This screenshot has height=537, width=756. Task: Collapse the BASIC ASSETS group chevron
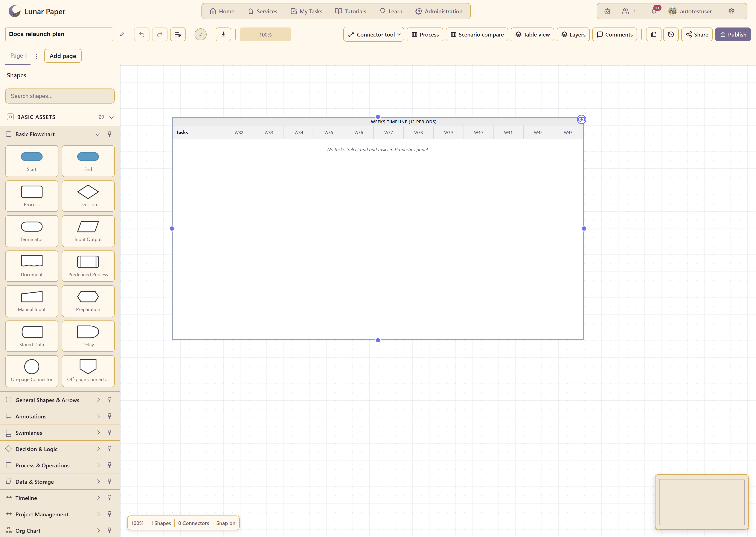[x=111, y=117]
